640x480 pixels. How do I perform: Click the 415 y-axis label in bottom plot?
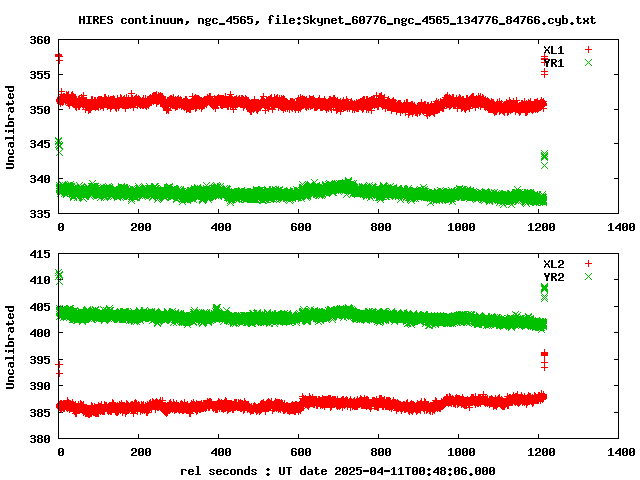40,254
